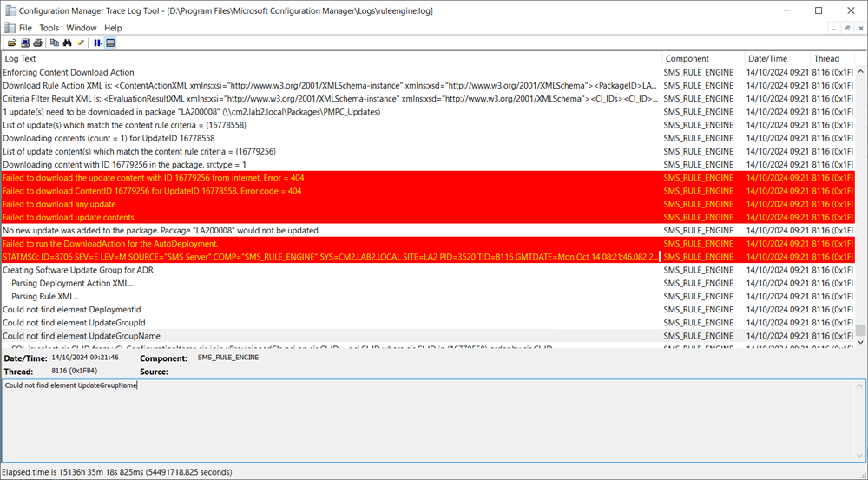The width and height of the screenshot is (868, 480).
Task: Click the Thread value '8116 (0x1FB4)'
Action: pos(74,371)
